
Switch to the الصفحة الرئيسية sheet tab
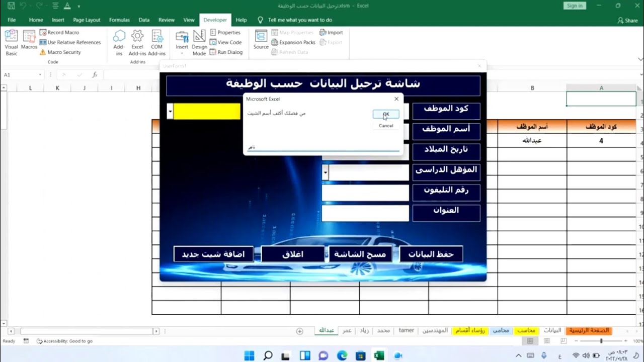[589, 330]
